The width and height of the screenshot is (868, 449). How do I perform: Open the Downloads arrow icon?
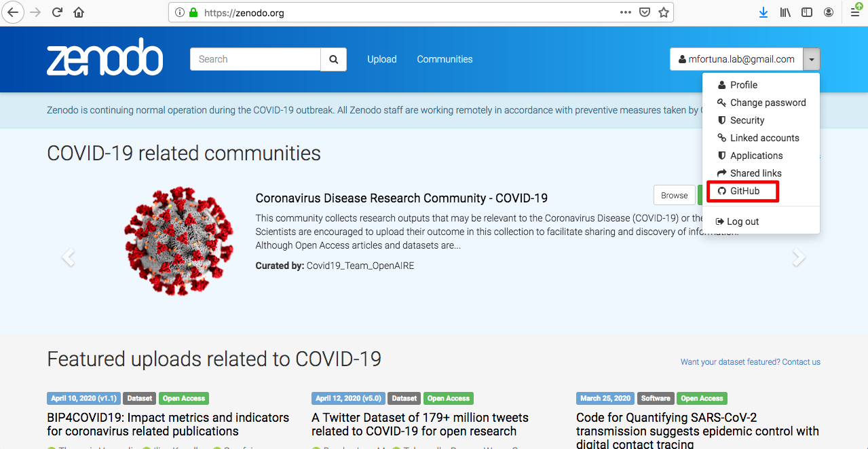(763, 12)
